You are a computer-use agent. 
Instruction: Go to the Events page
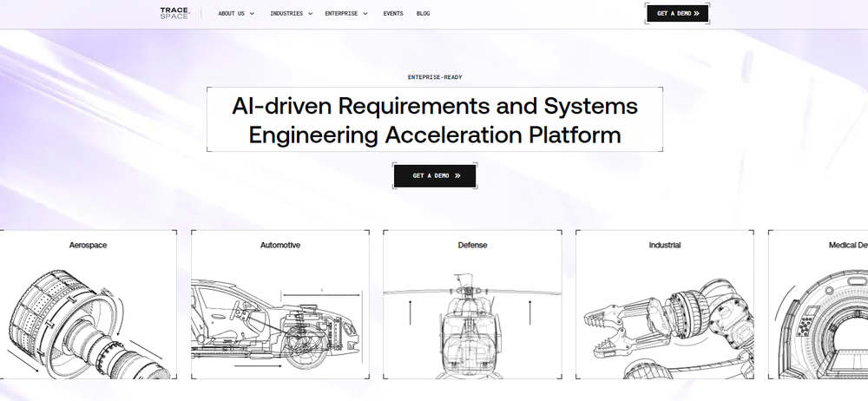393,14
